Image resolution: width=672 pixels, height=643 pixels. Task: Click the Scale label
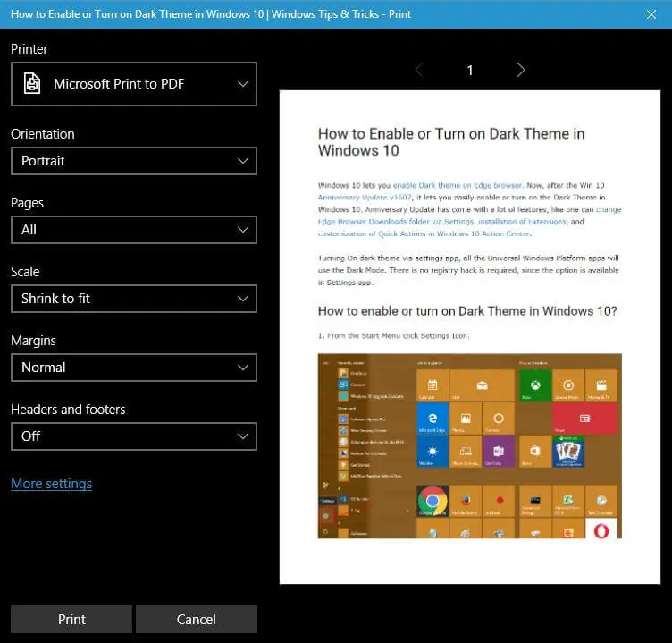tap(25, 272)
